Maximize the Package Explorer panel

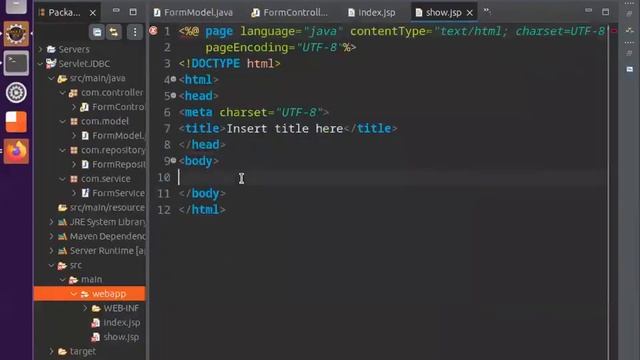(133, 12)
